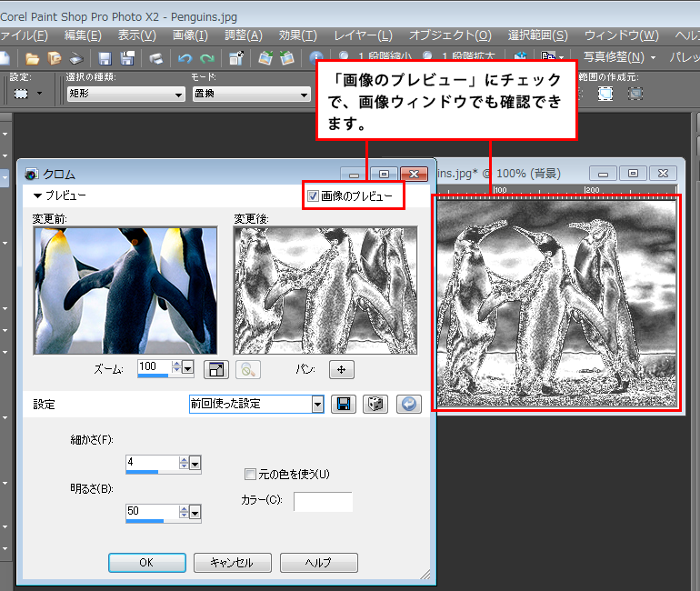Click the Browse images toolbar icon
The height and width of the screenshot is (591, 700).
pyautogui.click(x=55, y=58)
